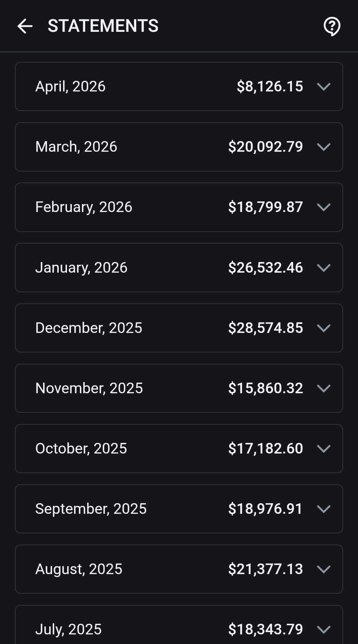Screen dimensions: 358x644
Task: Expand the April, 2026 statement chevron
Action: click(324, 86)
